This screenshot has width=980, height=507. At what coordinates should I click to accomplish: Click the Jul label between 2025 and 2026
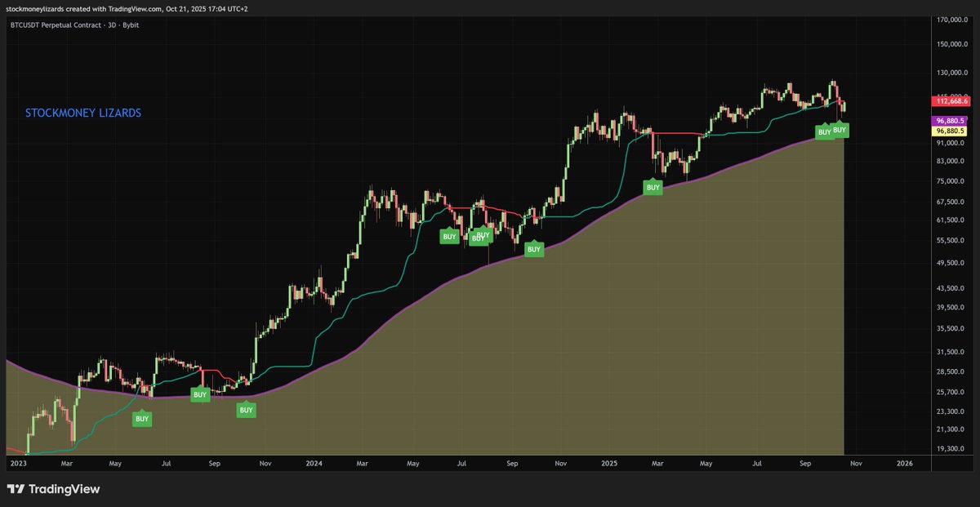pyautogui.click(x=757, y=463)
